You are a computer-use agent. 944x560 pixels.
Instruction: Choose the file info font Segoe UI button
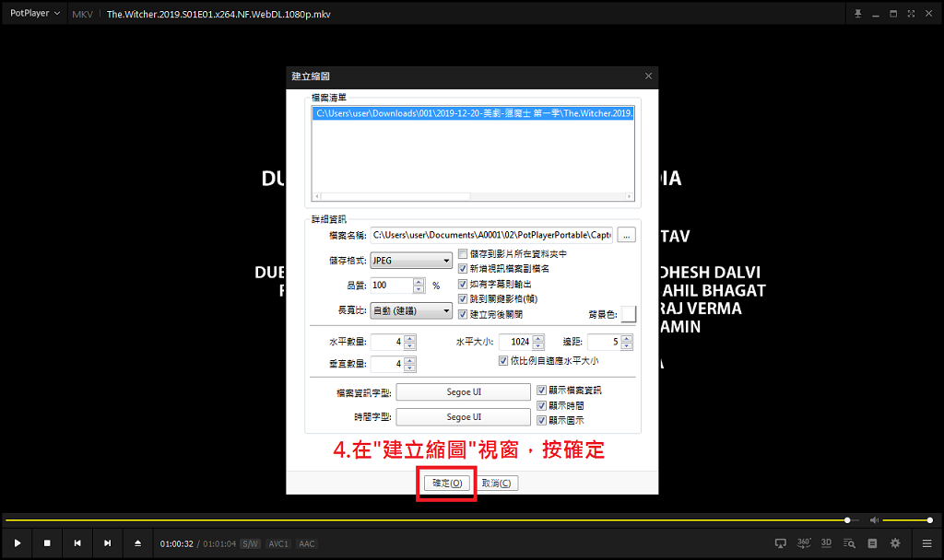[463, 392]
